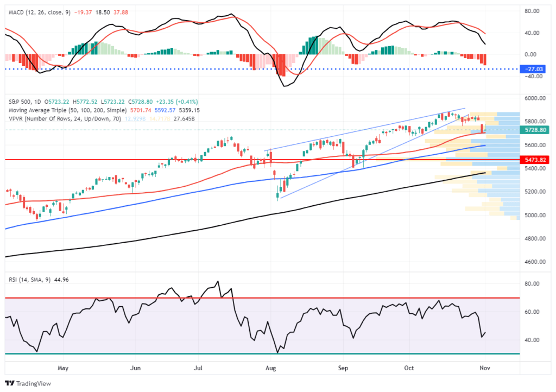Viewport: 556px width, 392px height.
Task: Click the blue -27.03 MACD level label
Action: [x=534, y=69]
